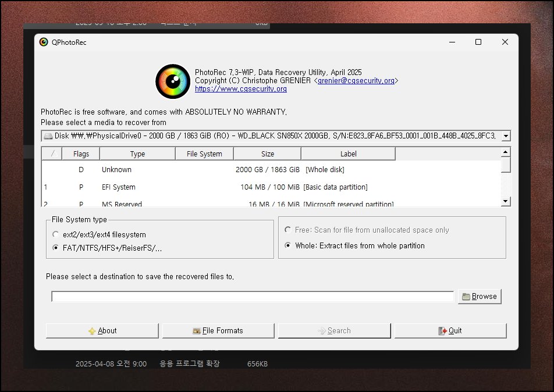Open the https://www.cgsecurity.org link
554x392 pixels.
240,88
